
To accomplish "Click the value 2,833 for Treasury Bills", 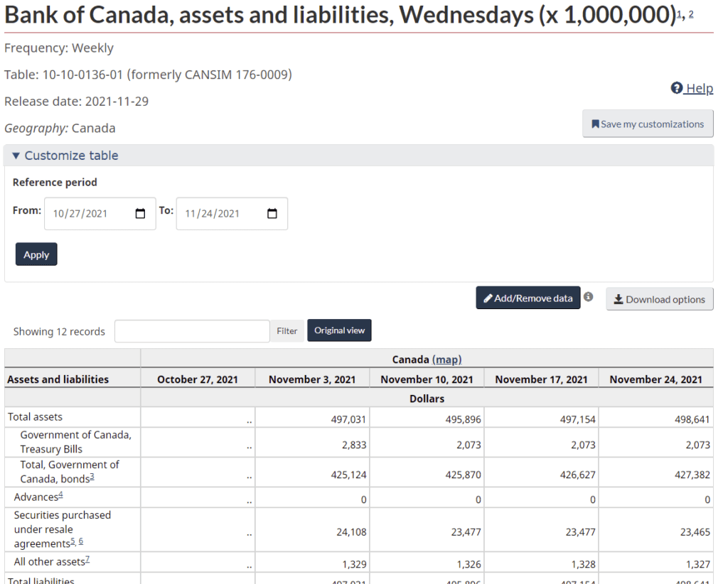I will click(x=354, y=445).
